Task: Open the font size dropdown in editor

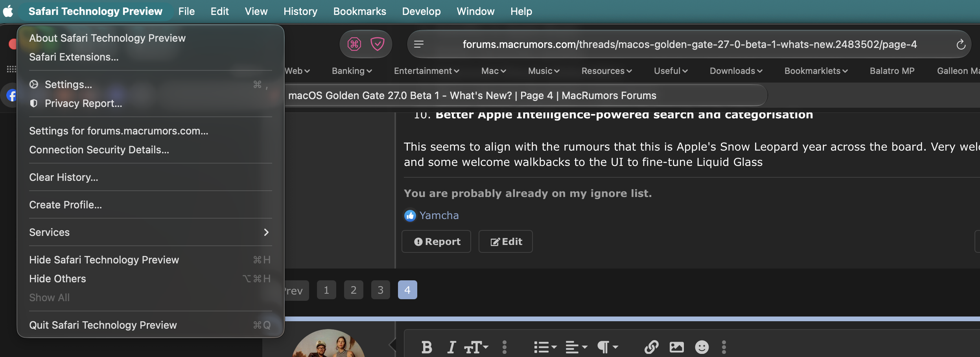Action: coord(476,347)
